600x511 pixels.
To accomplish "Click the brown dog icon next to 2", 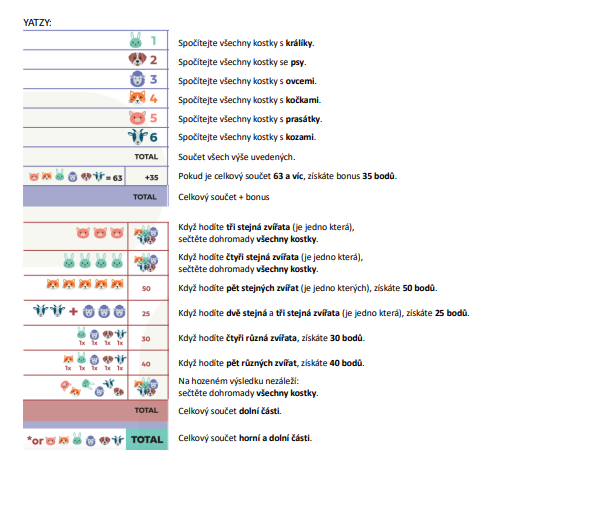I will (137, 59).
